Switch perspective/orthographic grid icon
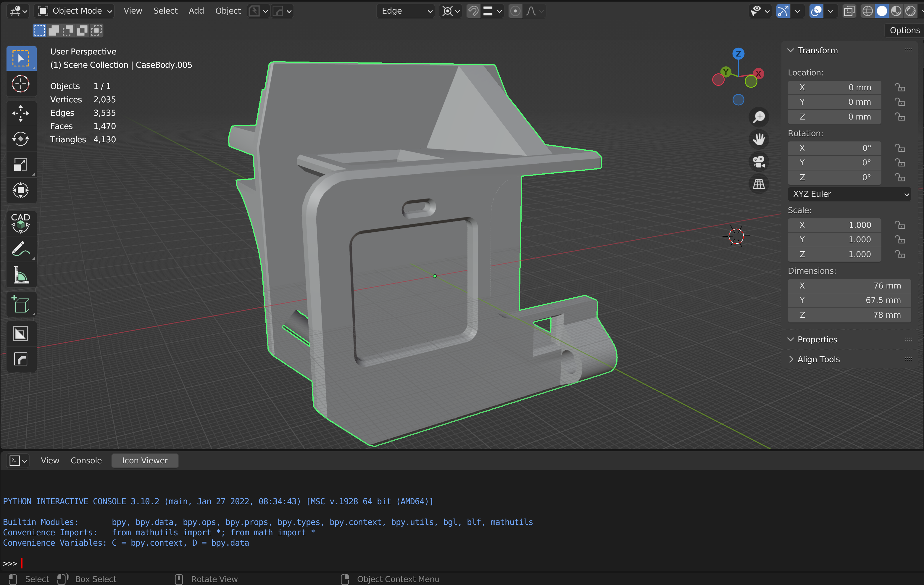The image size is (924, 585). (759, 184)
